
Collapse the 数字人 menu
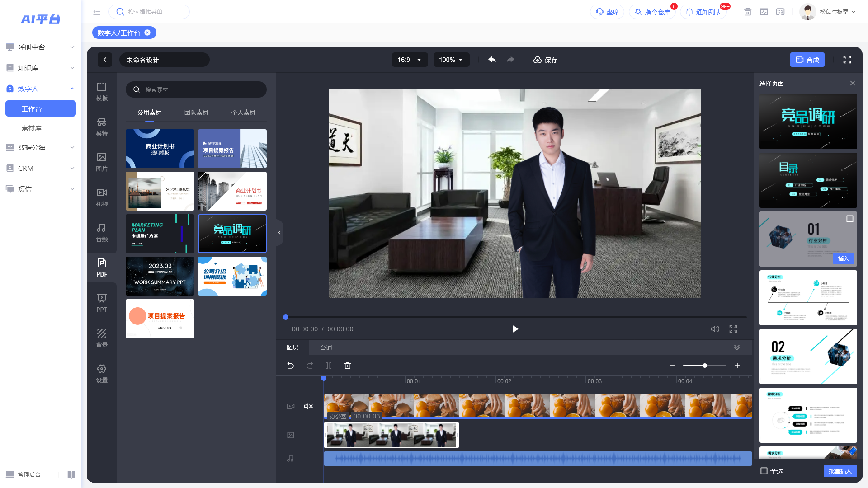41,89
